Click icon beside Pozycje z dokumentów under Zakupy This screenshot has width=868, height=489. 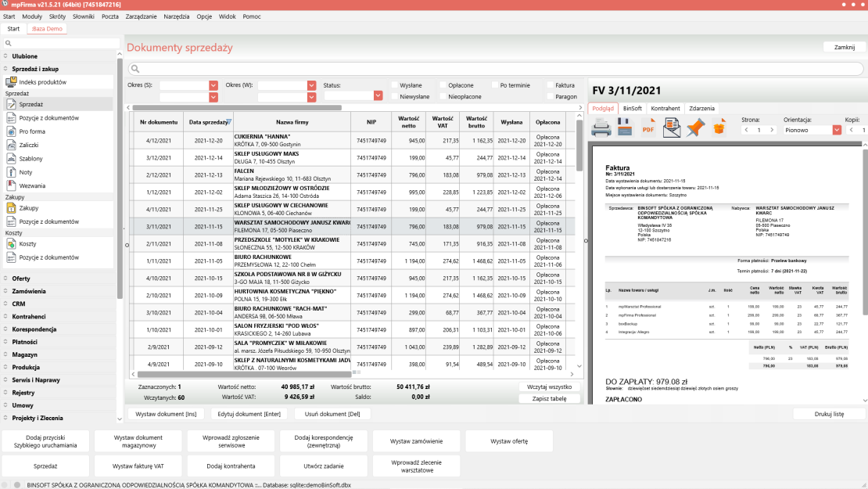pos(11,221)
